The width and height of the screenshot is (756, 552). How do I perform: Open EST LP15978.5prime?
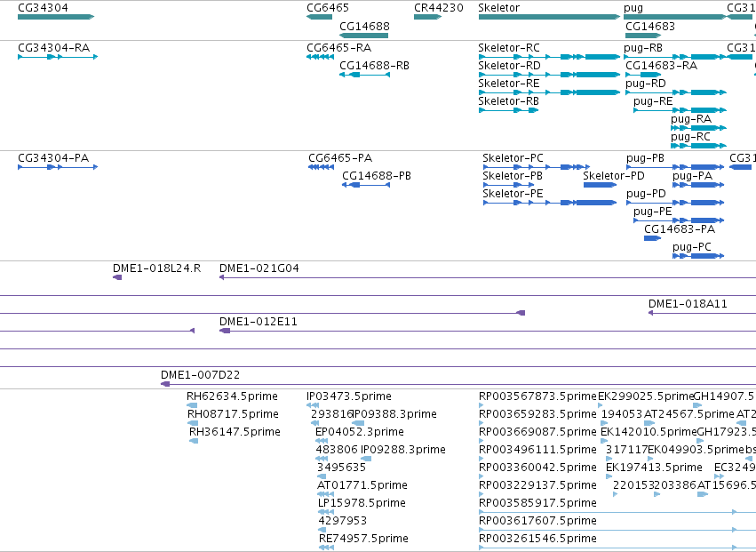(362, 504)
